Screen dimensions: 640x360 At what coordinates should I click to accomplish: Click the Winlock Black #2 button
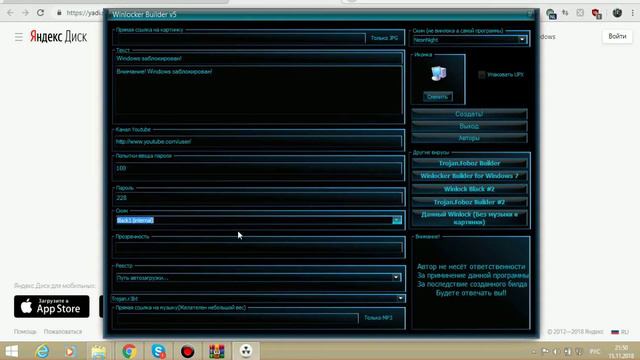(469, 189)
